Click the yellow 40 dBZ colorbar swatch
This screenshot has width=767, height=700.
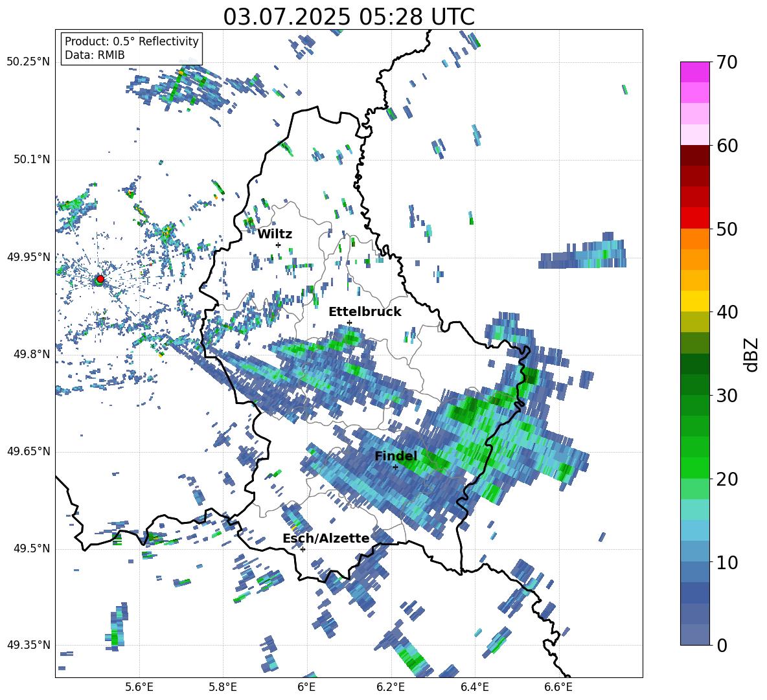pyautogui.click(x=694, y=301)
